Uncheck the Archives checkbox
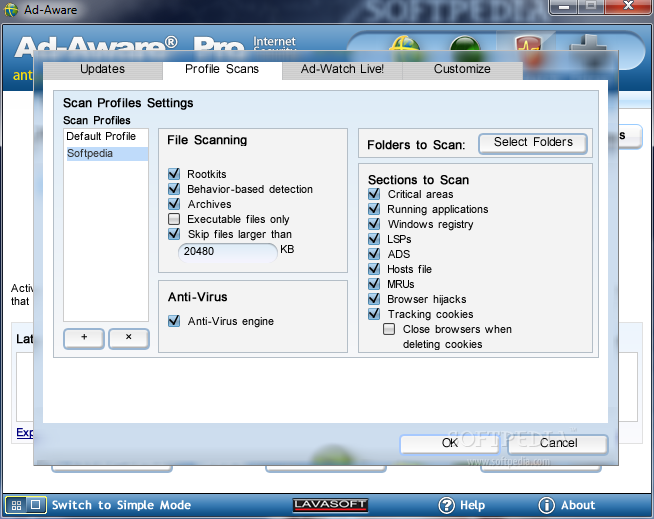The width and height of the screenshot is (654, 519). click(174, 204)
